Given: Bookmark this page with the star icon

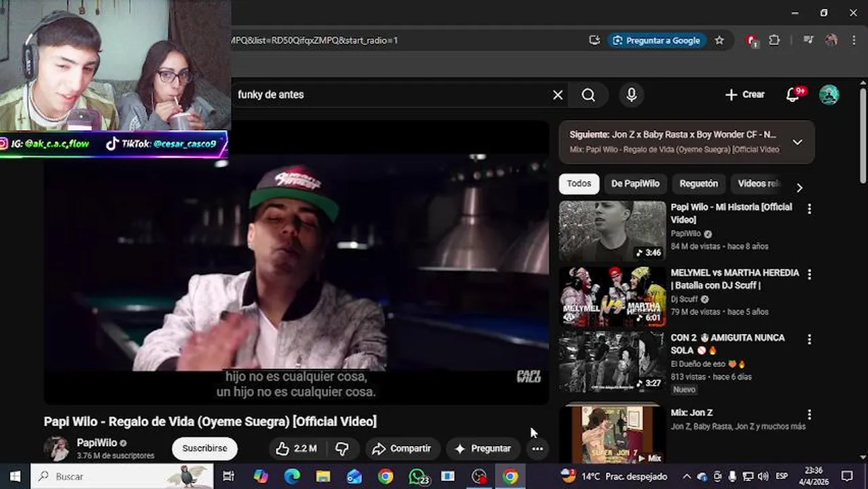Looking at the screenshot, I should [719, 40].
